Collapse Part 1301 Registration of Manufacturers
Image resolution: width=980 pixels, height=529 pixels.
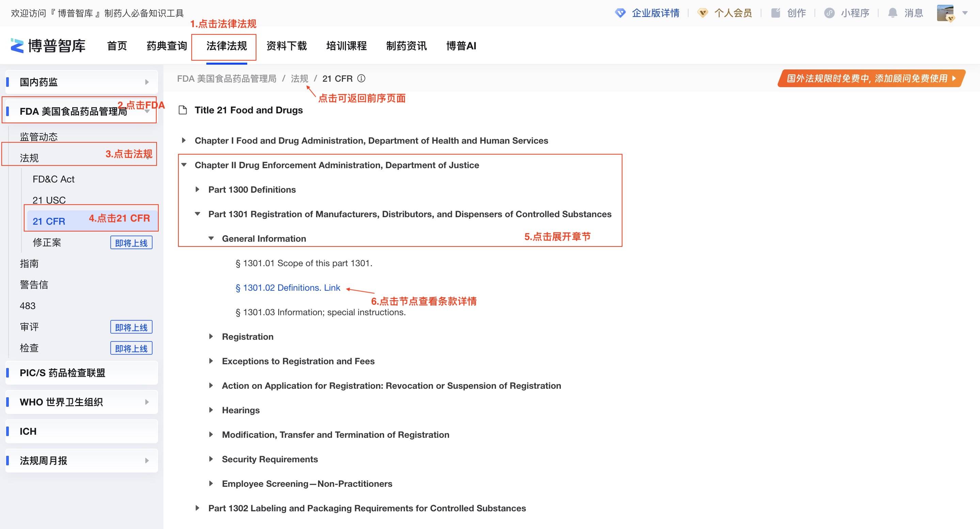click(197, 214)
